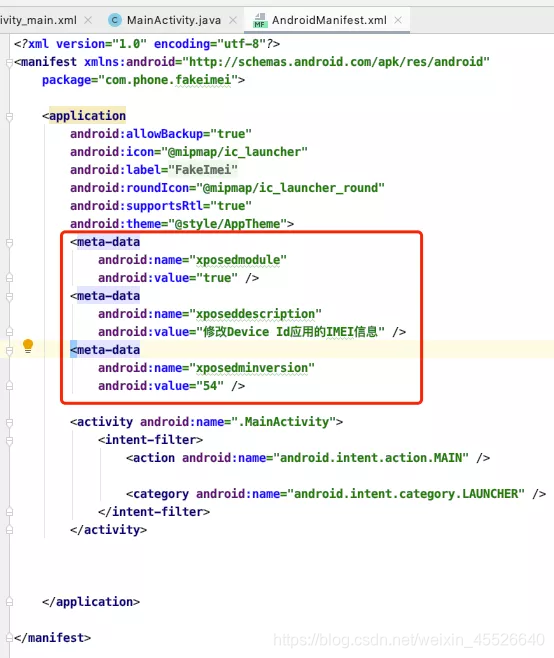Select the AndroidManifest.xml tab
Viewport: 554px width, 658px height.
click(x=329, y=20)
